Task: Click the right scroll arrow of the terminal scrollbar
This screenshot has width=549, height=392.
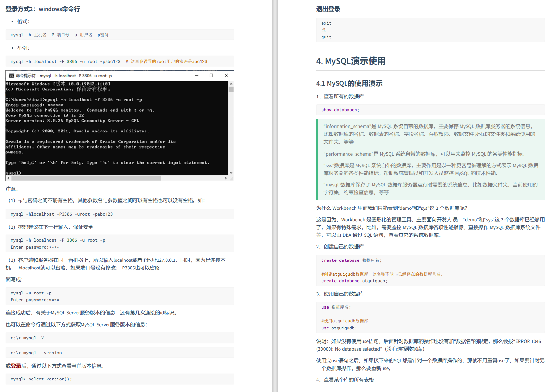Action: coord(226,178)
